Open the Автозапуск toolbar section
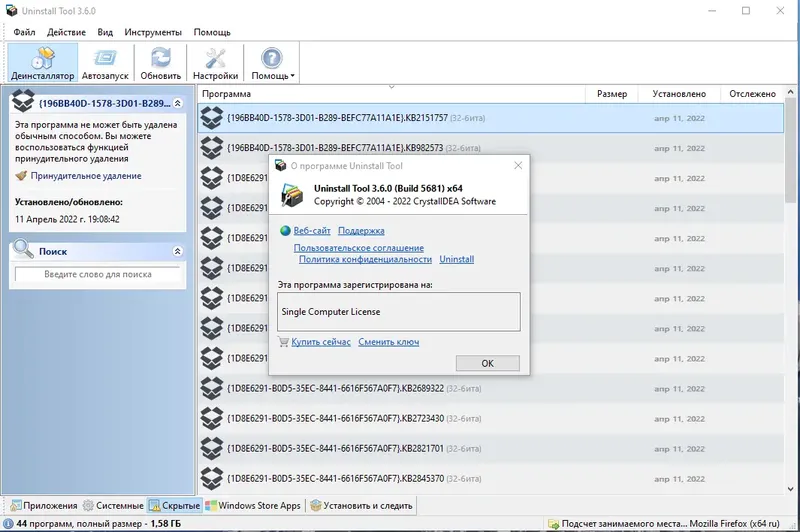Viewport: 800px width, 532px height. [x=105, y=63]
